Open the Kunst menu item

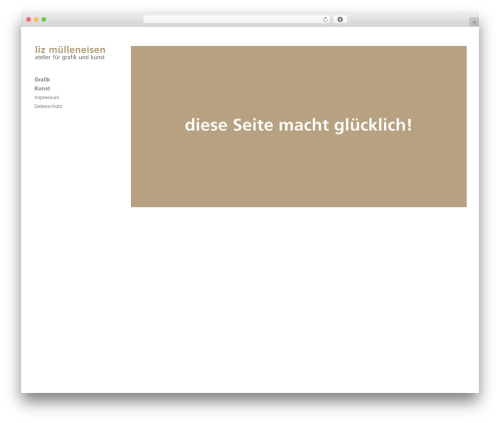tap(42, 88)
